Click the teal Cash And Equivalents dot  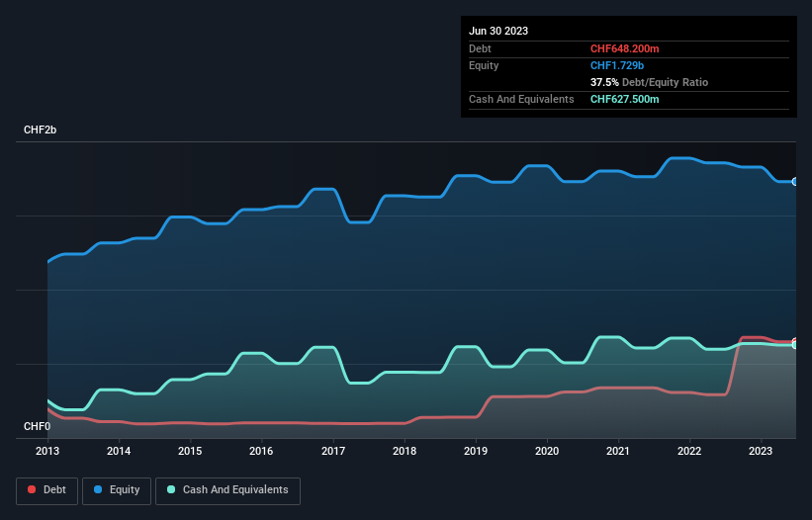click(171, 489)
